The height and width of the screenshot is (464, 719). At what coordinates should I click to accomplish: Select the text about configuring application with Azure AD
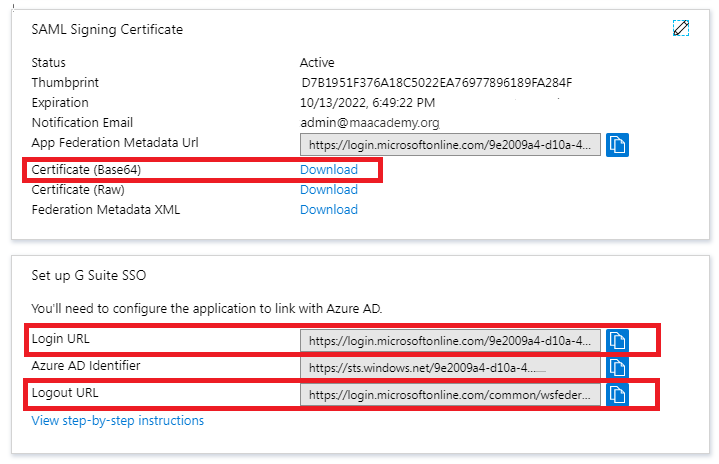pos(206,309)
